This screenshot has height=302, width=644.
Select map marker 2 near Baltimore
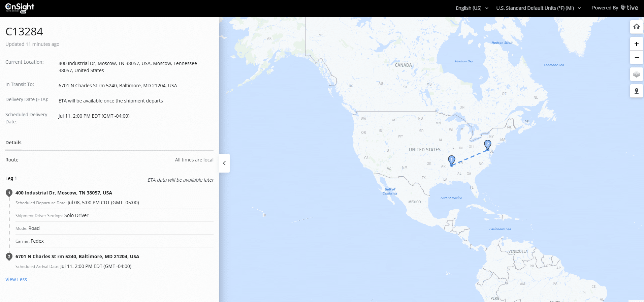click(x=487, y=145)
